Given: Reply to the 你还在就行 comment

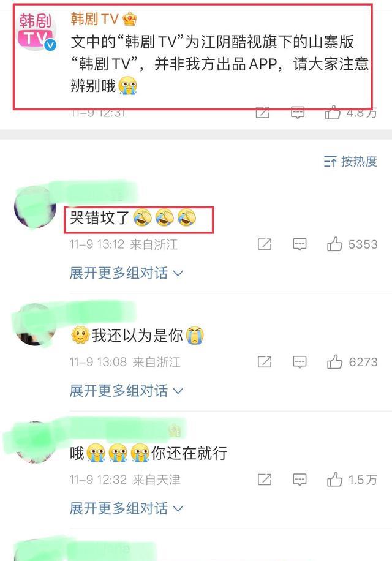Looking at the screenshot, I should [300, 480].
